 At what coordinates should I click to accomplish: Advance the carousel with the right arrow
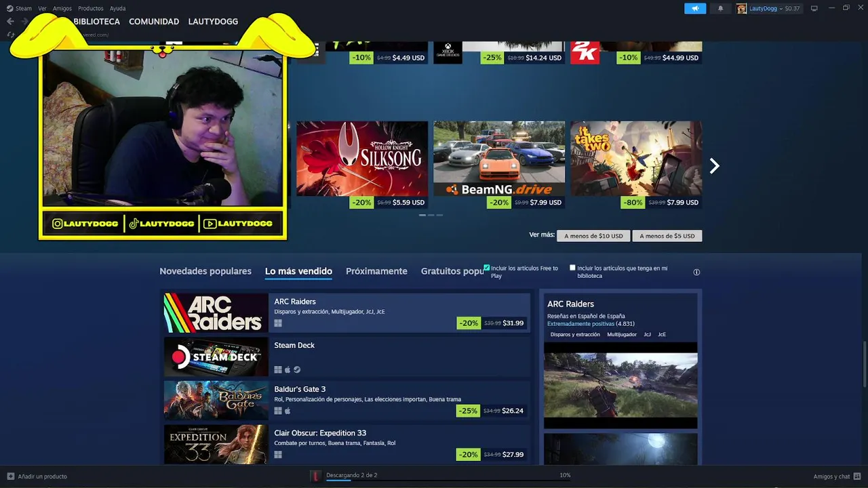click(x=714, y=166)
